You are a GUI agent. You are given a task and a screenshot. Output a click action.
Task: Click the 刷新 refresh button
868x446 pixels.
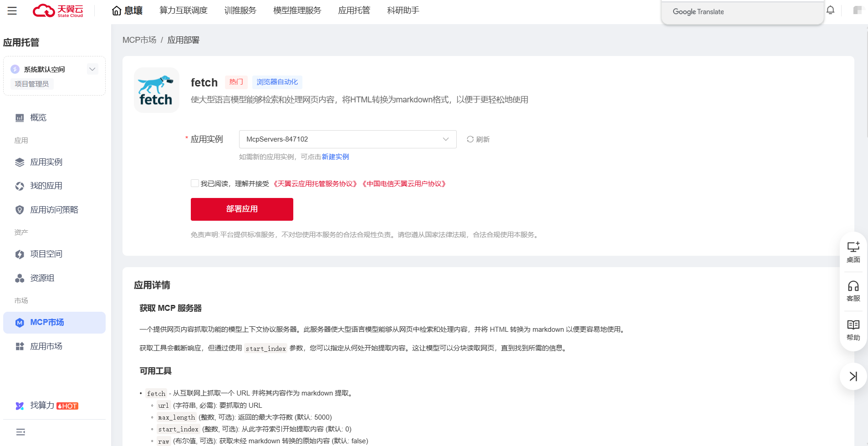(478, 139)
